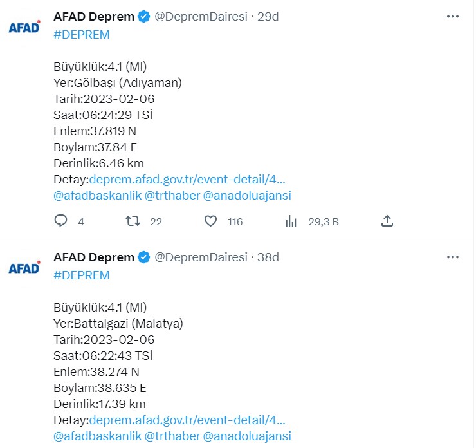The width and height of the screenshot is (476, 448).
Task: Click AFAD Deprem name on first tweet
Action: tap(94, 16)
